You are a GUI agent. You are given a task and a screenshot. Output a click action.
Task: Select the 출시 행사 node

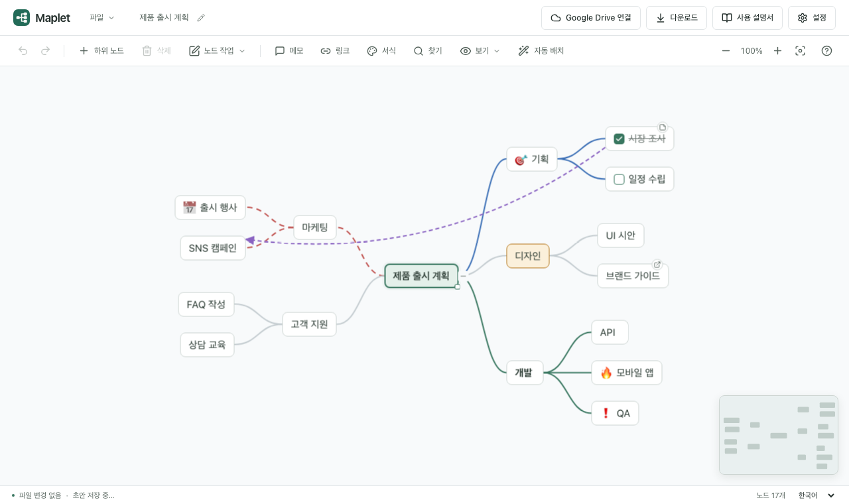[x=210, y=208]
